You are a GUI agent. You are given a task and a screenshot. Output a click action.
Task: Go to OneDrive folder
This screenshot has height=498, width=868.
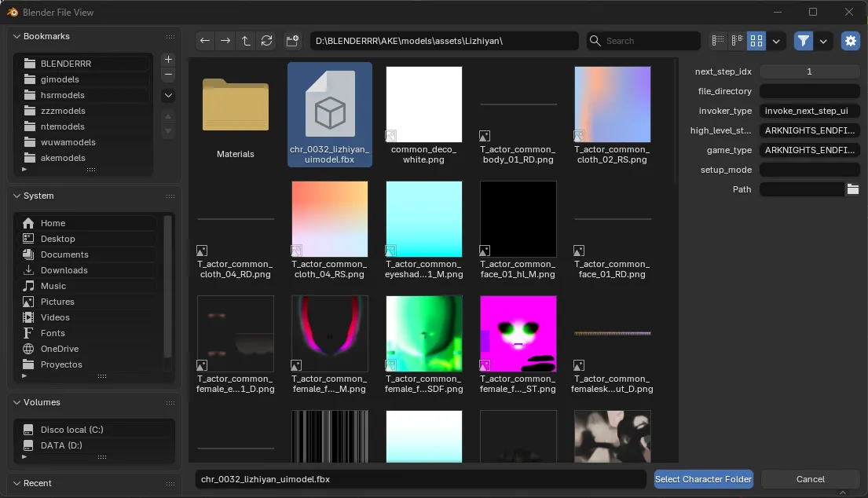pos(89,350)
